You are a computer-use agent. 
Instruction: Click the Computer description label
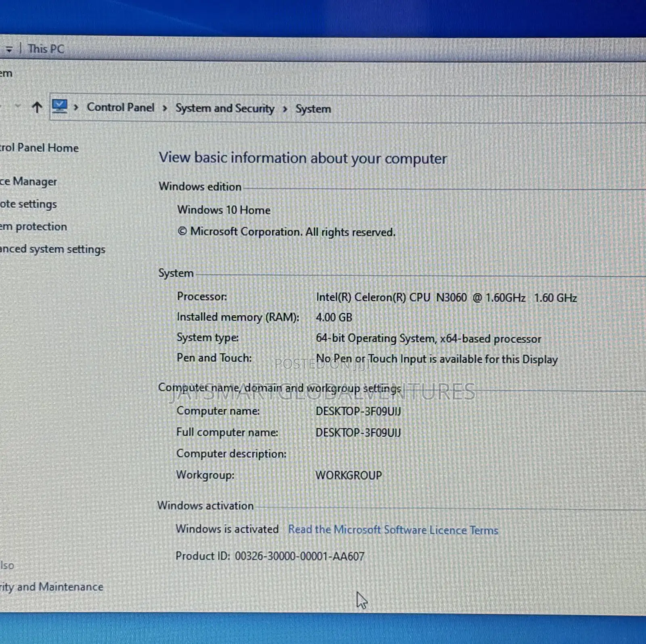[x=231, y=454]
